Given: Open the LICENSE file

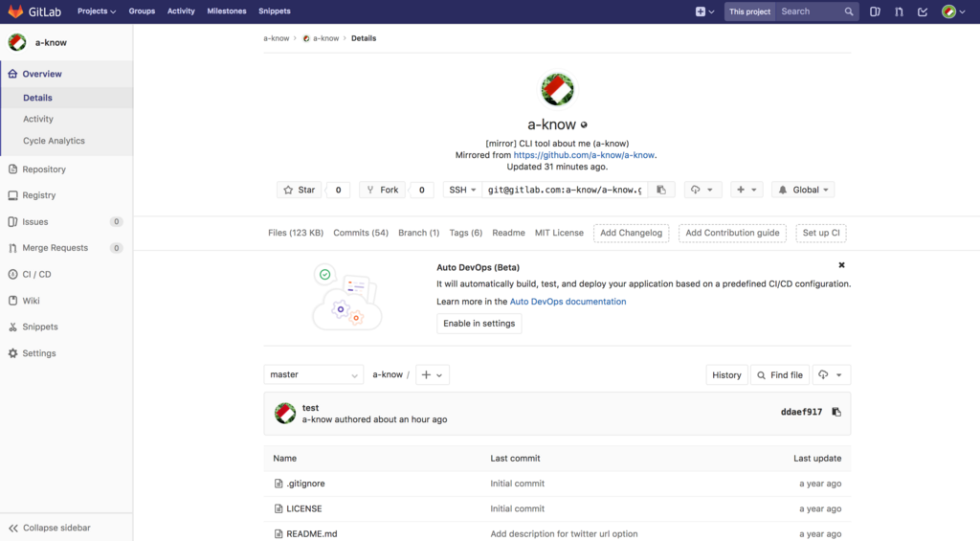Looking at the screenshot, I should tap(303, 508).
